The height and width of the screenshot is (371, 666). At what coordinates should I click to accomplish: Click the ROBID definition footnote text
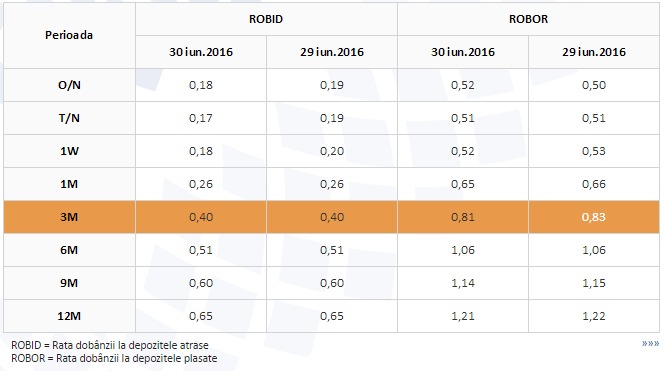pyautogui.click(x=110, y=345)
